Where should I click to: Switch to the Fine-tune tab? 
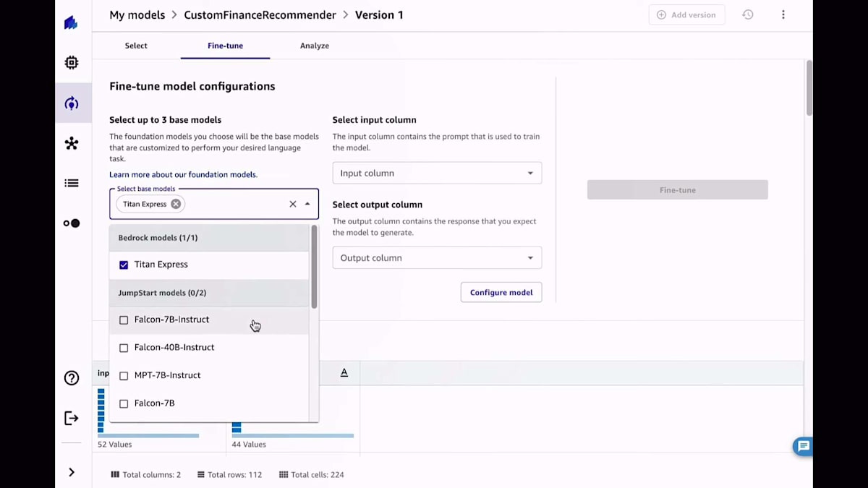coord(225,46)
